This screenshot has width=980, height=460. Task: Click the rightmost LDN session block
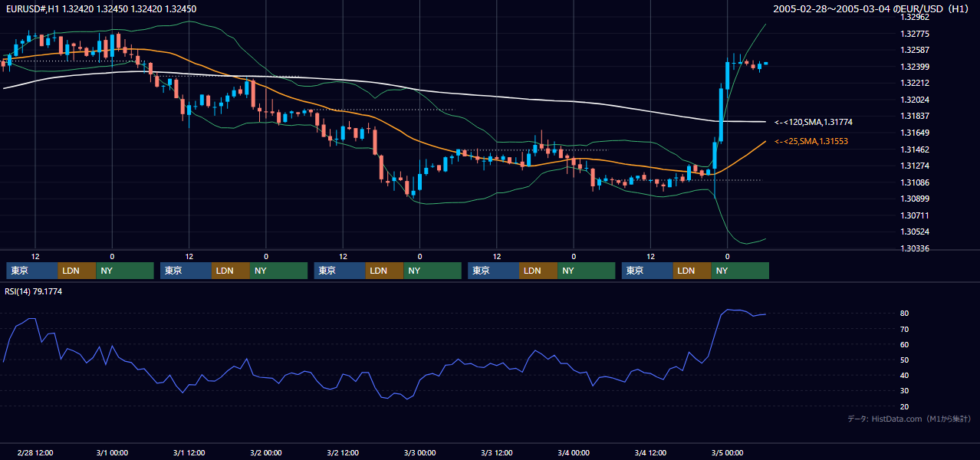point(692,271)
